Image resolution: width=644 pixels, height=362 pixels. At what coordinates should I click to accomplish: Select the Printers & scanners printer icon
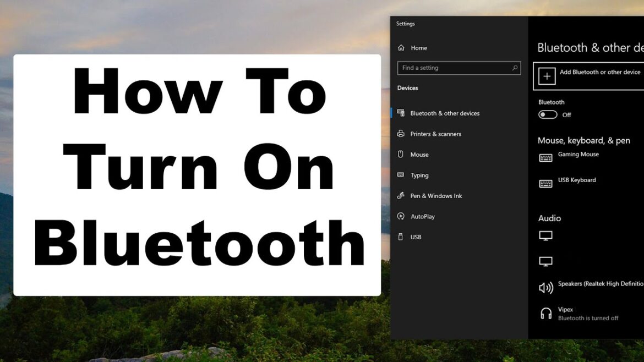tap(401, 134)
